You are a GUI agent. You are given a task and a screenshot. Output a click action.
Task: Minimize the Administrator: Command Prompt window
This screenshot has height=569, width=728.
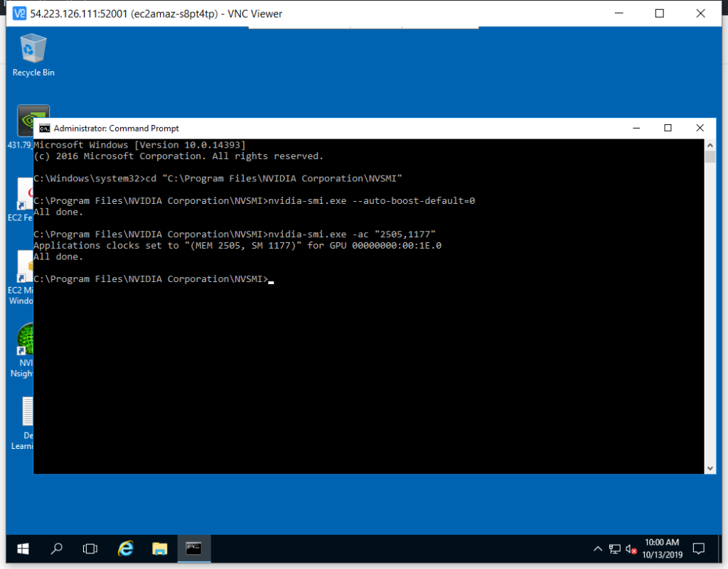[635, 128]
